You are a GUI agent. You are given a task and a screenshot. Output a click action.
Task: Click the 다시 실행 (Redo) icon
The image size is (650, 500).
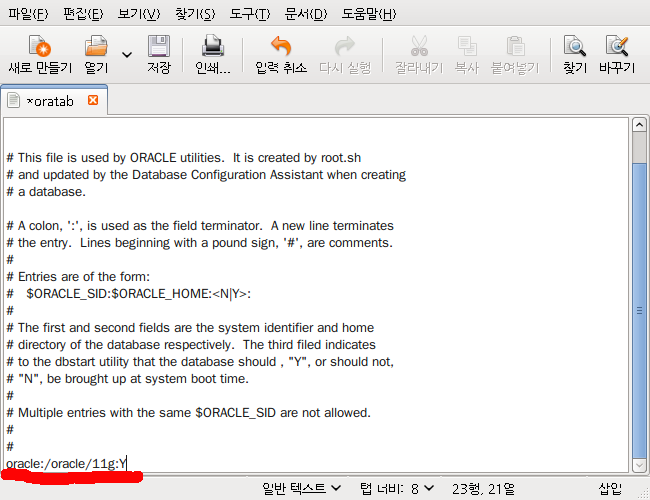coord(345,46)
